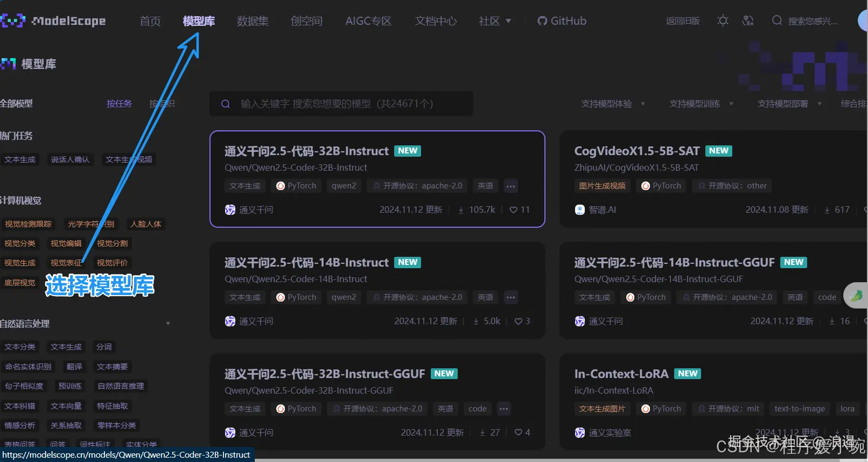
Task: Select the 模型库 nav item
Action: (x=199, y=21)
